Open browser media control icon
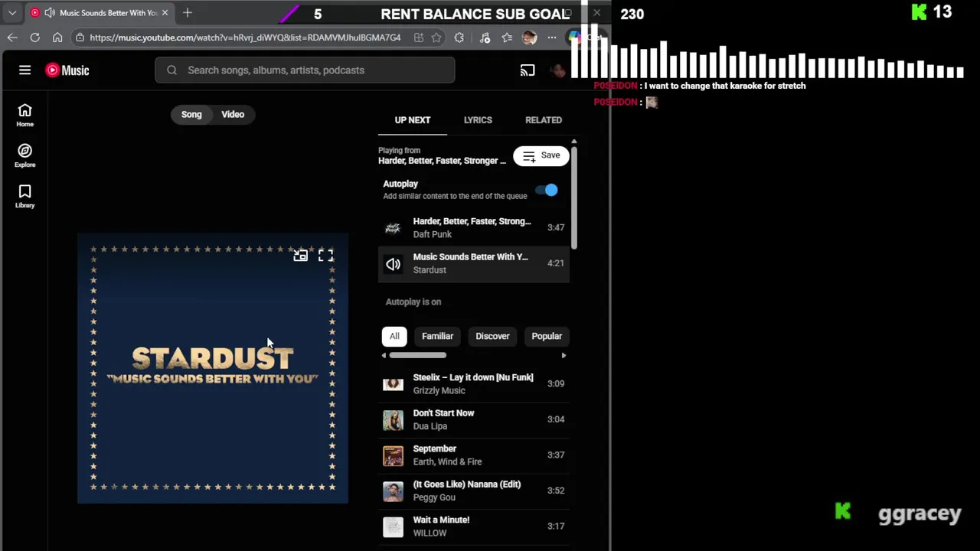This screenshot has width=980, height=551. pyautogui.click(x=485, y=37)
